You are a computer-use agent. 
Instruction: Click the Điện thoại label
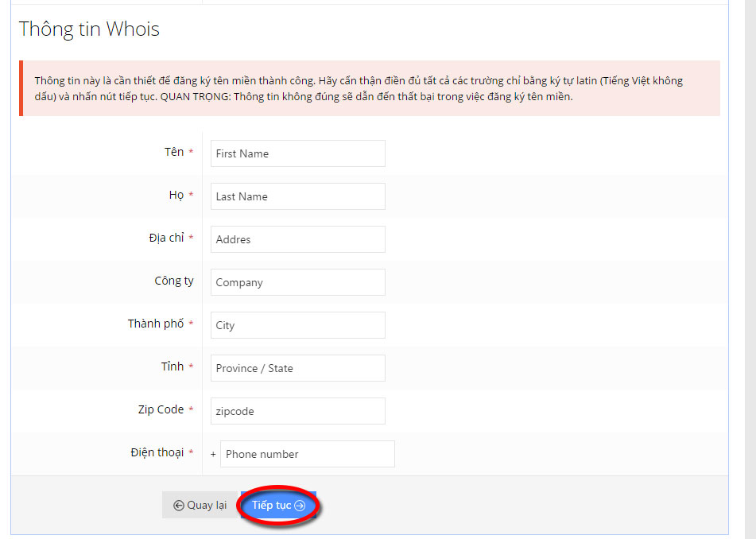(157, 452)
